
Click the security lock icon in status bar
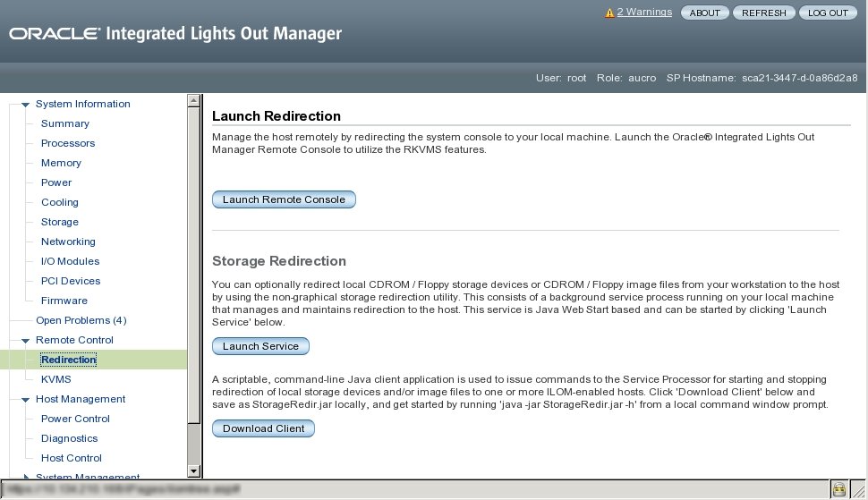pyautogui.click(x=838, y=489)
